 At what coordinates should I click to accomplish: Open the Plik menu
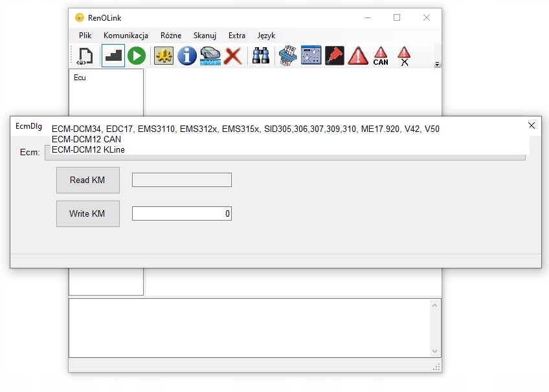(x=85, y=36)
